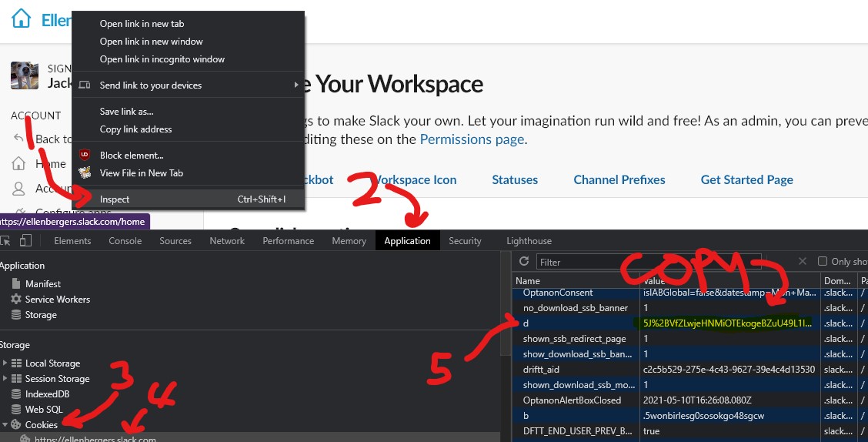Select the Application tab
The width and height of the screenshot is (868, 442).
407,241
